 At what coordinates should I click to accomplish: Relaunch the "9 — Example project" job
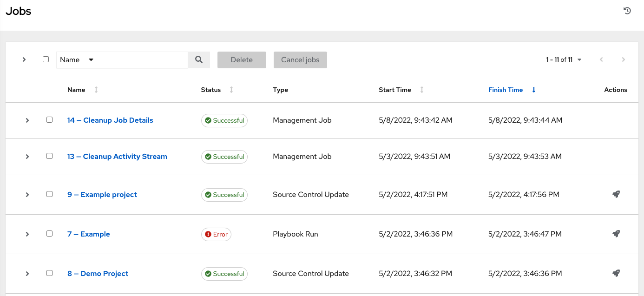(x=616, y=194)
